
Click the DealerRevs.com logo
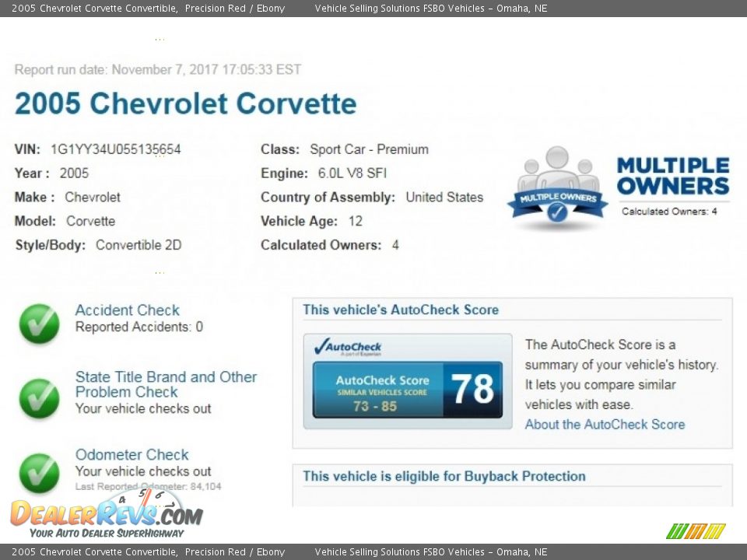107,515
